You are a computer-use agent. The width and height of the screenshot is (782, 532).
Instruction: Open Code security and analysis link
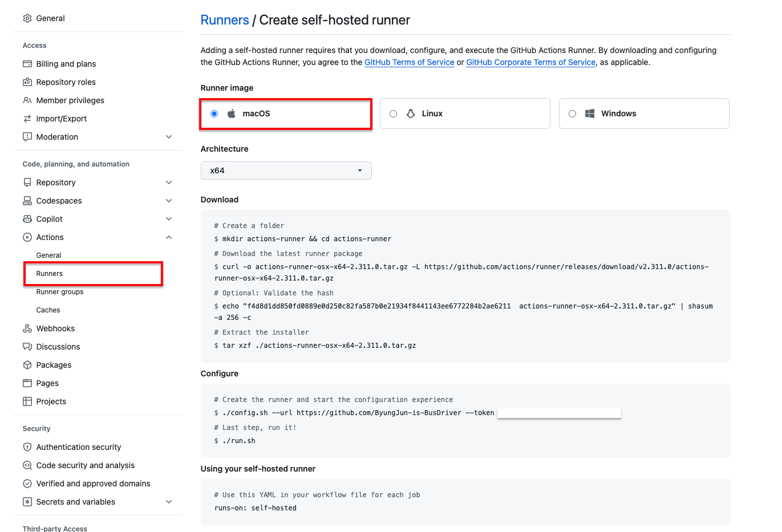tap(86, 465)
